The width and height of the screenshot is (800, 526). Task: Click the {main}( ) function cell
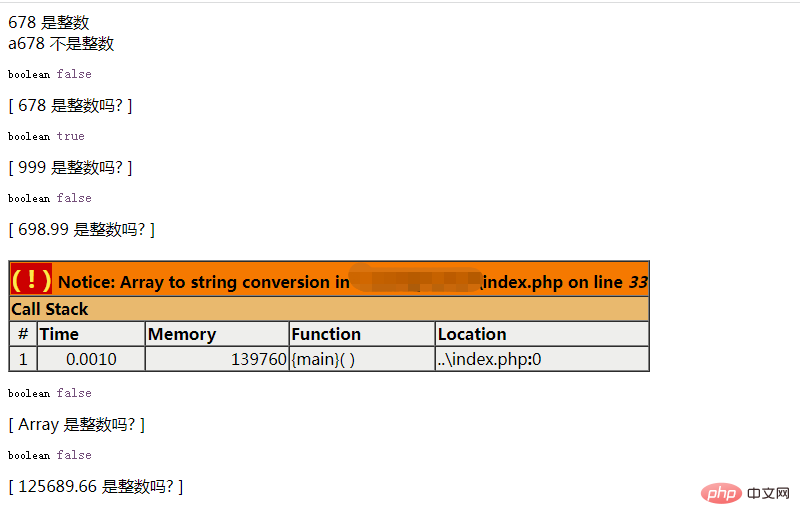pos(362,359)
